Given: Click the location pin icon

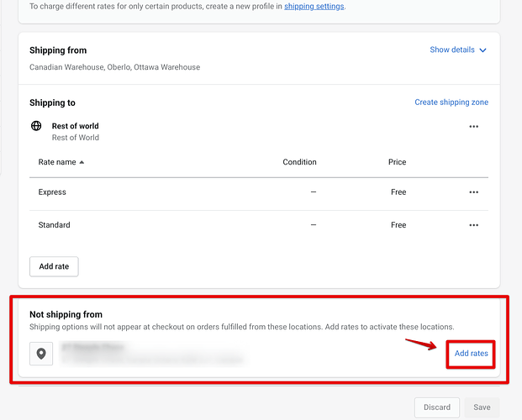Looking at the screenshot, I should (x=41, y=354).
